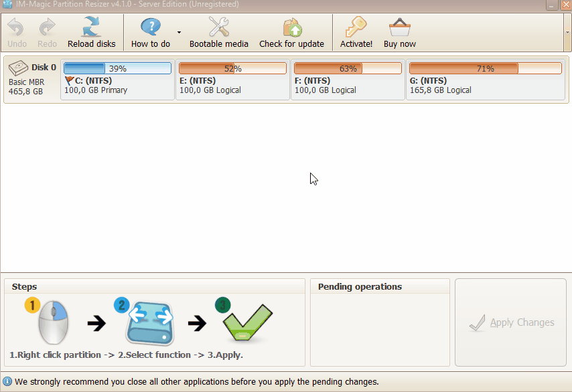Click the Check for update icon

pyautogui.click(x=292, y=27)
